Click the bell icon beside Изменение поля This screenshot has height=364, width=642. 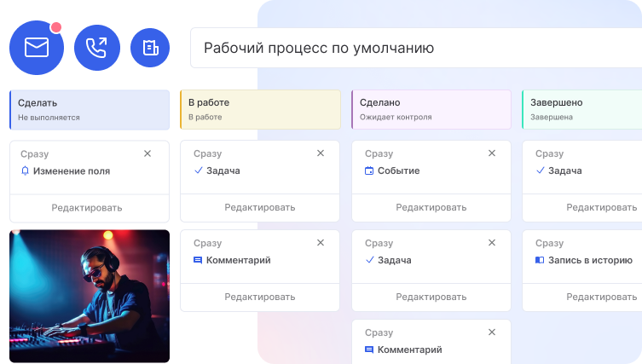coord(25,170)
